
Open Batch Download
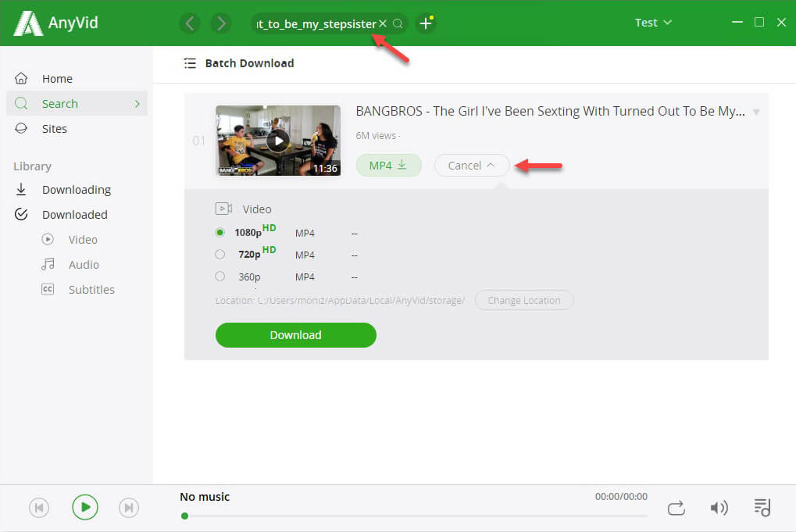pos(249,63)
